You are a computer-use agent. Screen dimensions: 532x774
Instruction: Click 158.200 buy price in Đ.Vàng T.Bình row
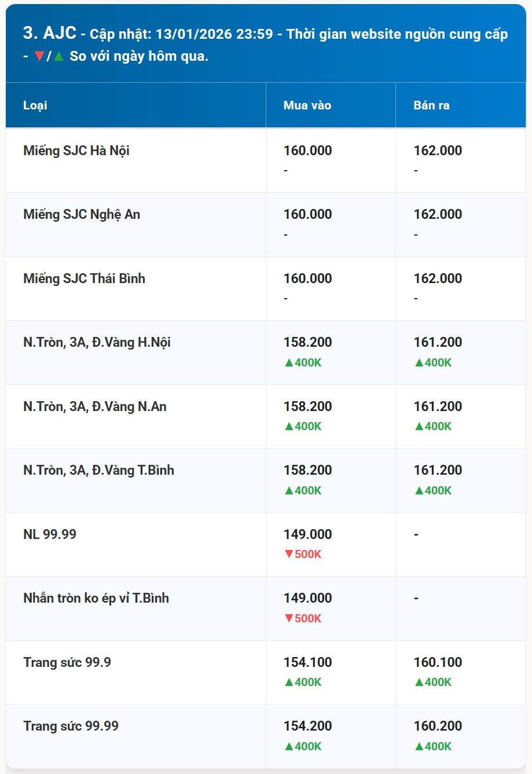[308, 470]
